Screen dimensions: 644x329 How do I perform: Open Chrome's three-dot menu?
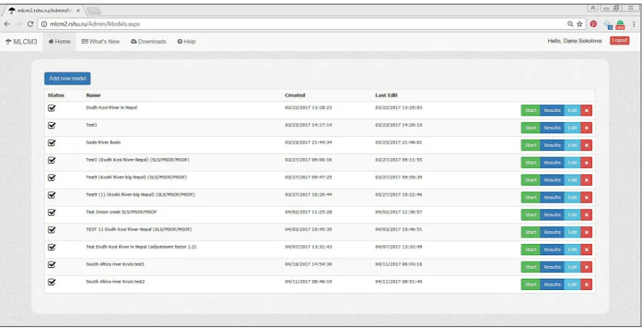click(x=635, y=24)
